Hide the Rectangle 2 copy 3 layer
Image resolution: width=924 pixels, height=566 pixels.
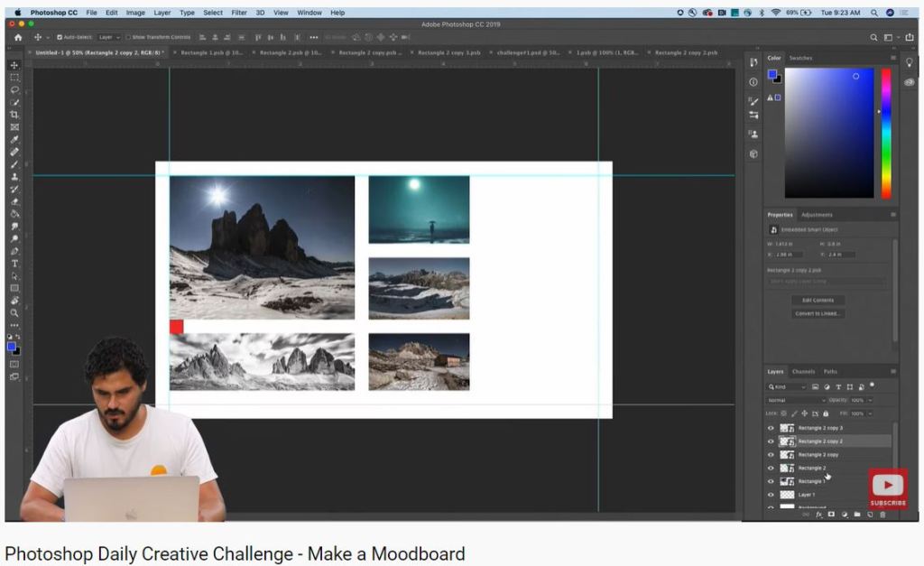click(771, 428)
